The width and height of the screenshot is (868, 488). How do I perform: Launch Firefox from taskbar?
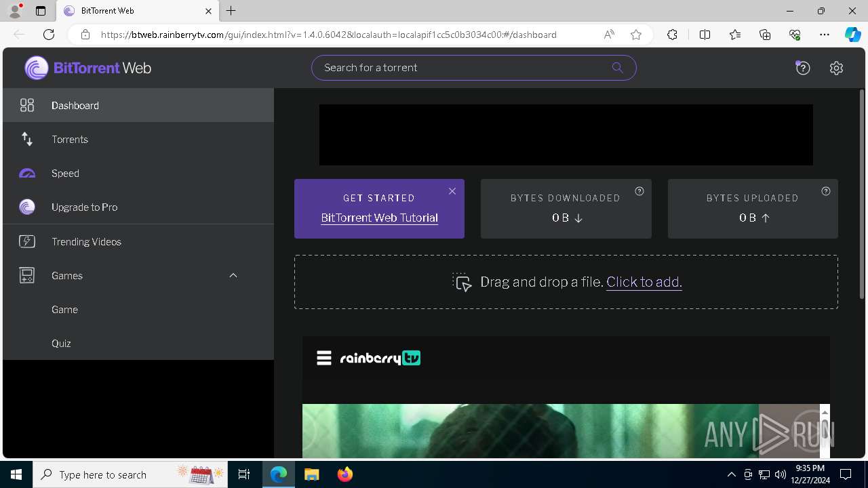coord(345,474)
